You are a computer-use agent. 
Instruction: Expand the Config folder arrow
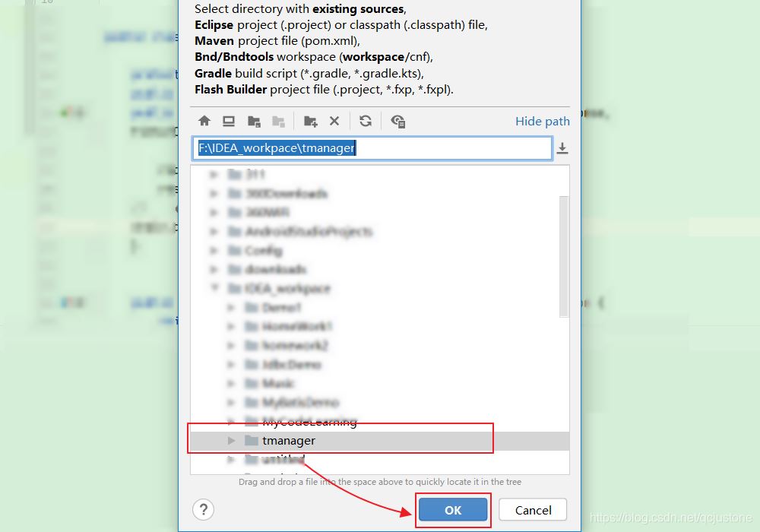tap(214, 251)
